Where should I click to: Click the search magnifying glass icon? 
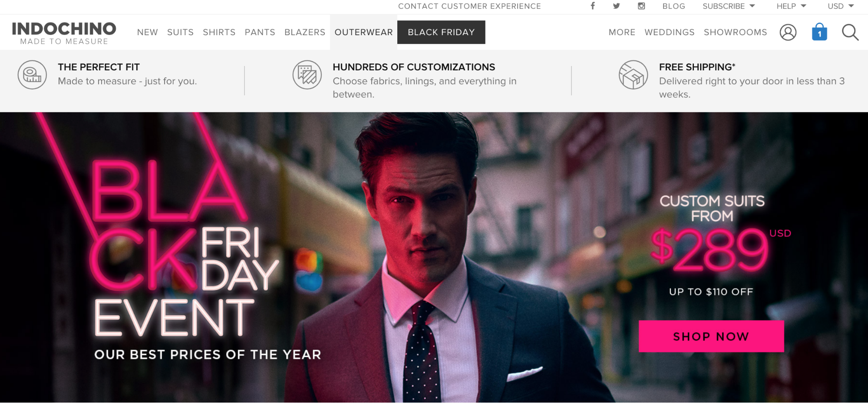click(850, 32)
